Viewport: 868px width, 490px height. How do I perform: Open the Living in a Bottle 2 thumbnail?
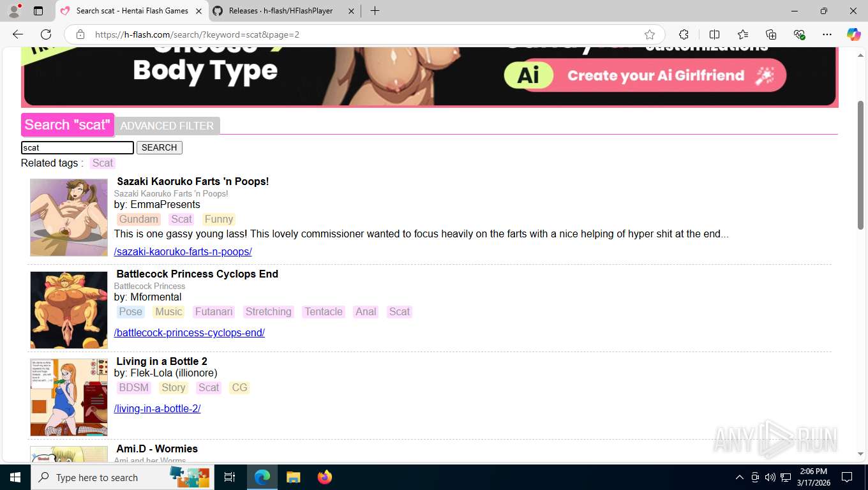pyautogui.click(x=69, y=397)
